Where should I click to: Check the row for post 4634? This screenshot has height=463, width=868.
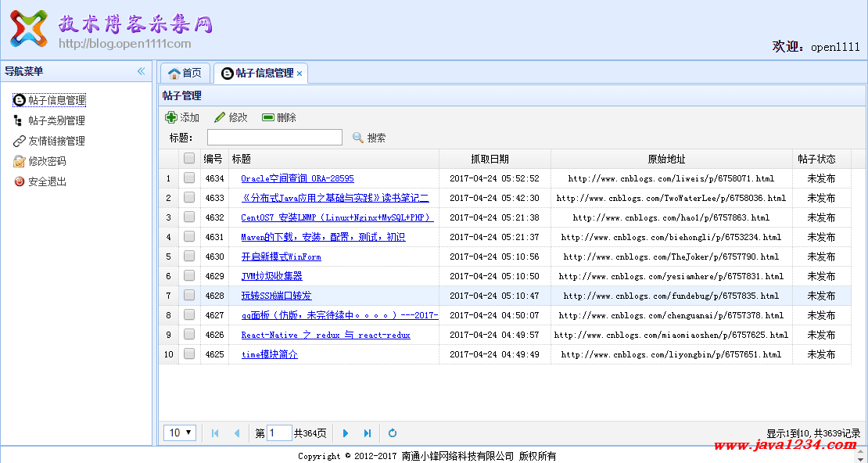tap(189, 178)
